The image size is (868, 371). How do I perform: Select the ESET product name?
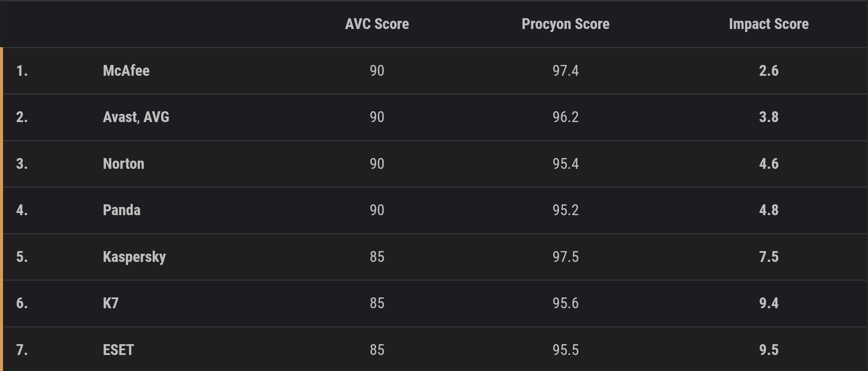coord(118,350)
